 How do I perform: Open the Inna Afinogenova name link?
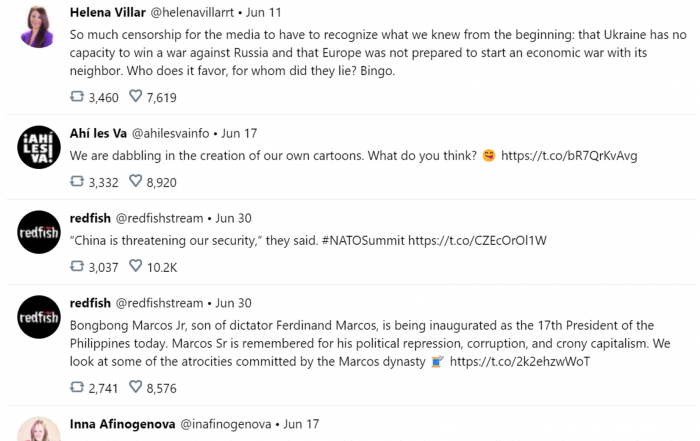[x=122, y=424]
